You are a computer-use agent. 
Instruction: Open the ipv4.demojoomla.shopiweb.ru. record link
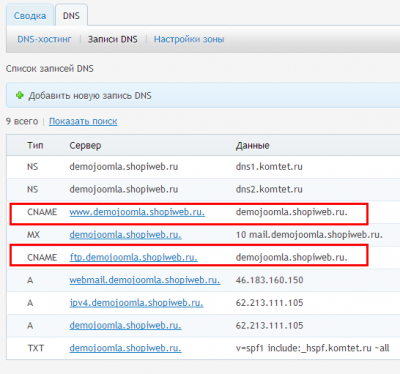[x=136, y=303]
